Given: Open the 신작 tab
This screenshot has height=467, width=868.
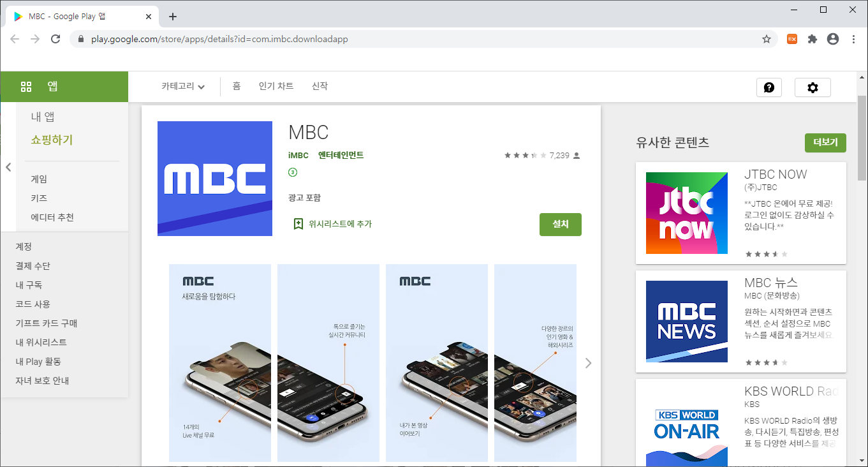Looking at the screenshot, I should click(320, 86).
